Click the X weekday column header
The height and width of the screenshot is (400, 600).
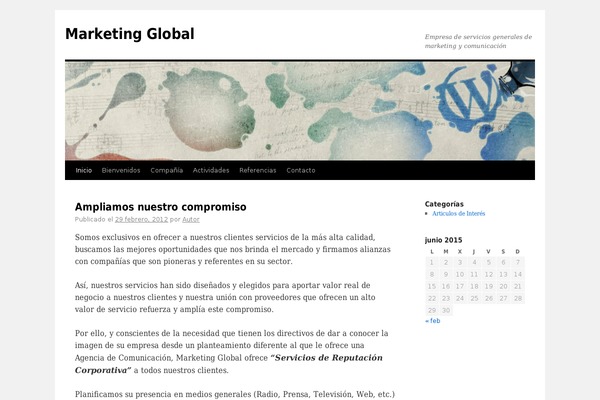click(x=460, y=251)
